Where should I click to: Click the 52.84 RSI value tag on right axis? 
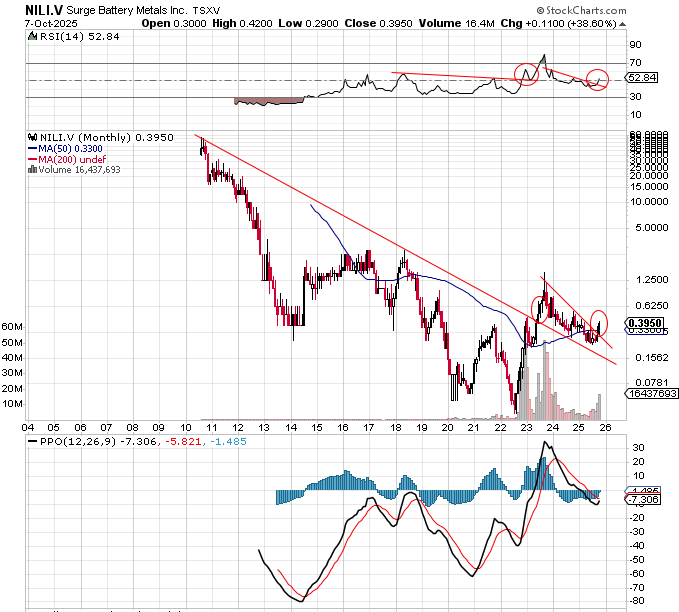pyautogui.click(x=643, y=78)
